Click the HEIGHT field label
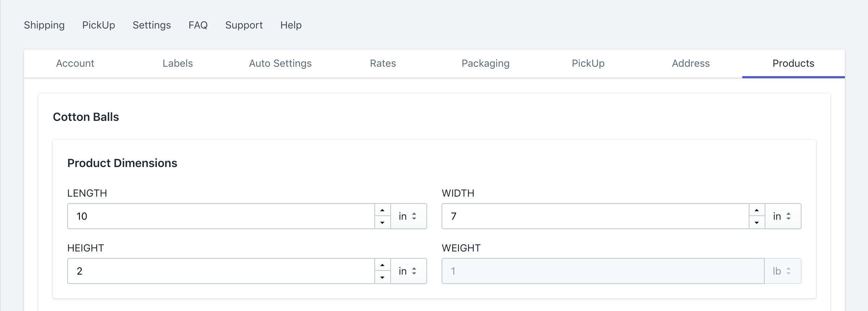Viewport: 868px width, 311px height. pos(86,248)
